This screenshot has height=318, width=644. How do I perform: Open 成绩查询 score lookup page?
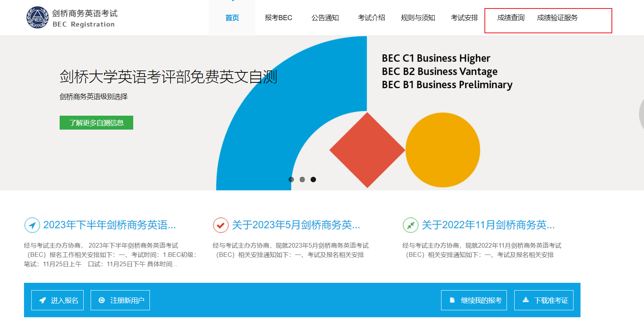[511, 18]
